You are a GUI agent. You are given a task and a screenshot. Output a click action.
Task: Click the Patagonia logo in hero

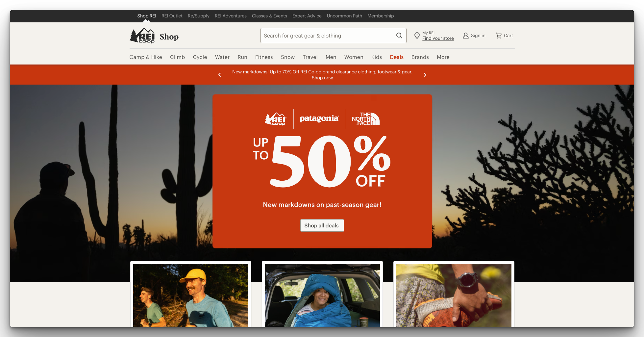pyautogui.click(x=319, y=118)
